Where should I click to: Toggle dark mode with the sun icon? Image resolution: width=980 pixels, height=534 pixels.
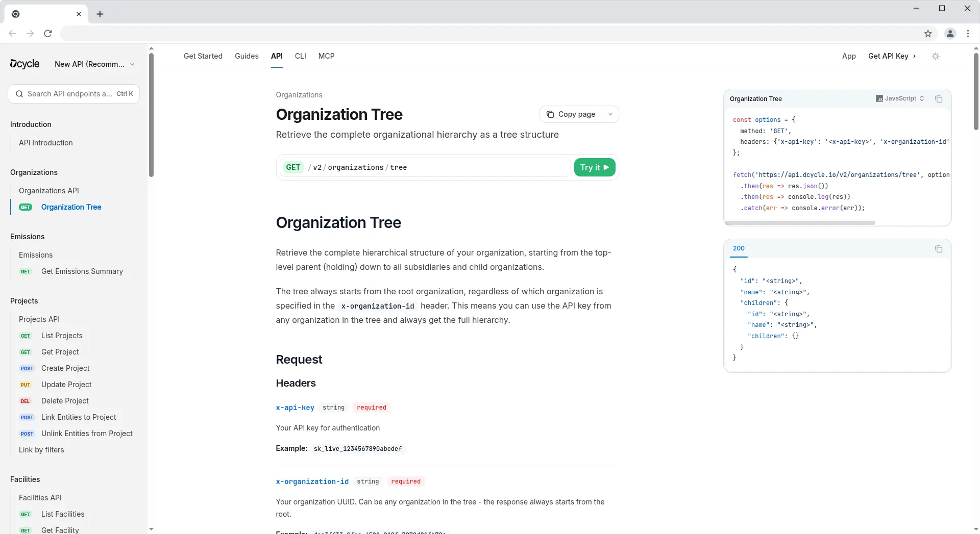(936, 56)
